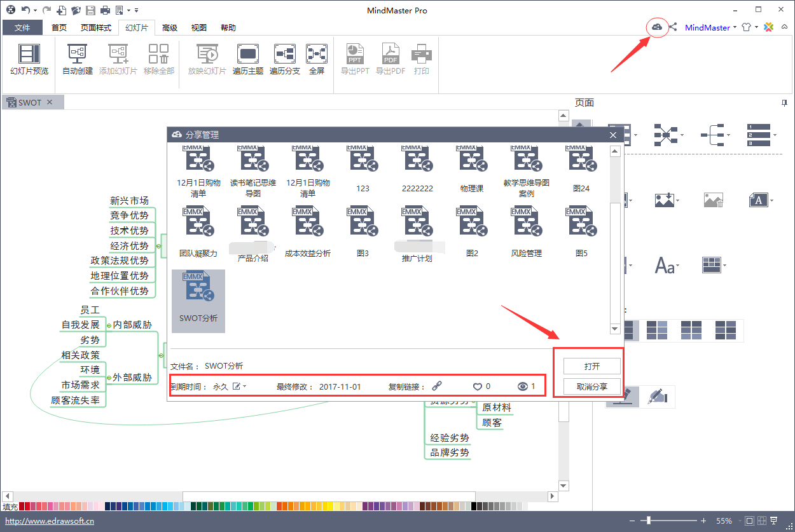Screen dimensions: 795x532
Task: Close the SWOT document tab
Action: [50, 102]
